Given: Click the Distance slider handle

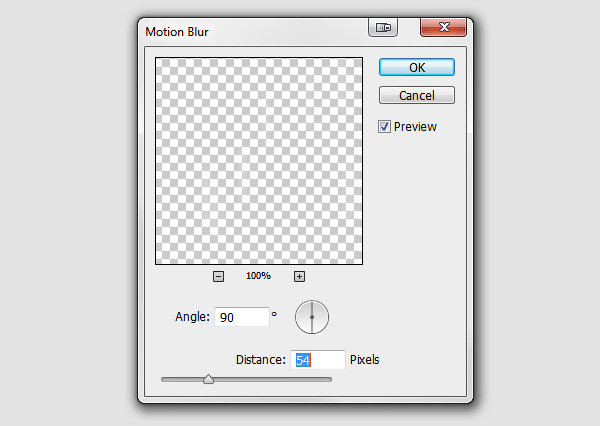Looking at the screenshot, I should pyautogui.click(x=208, y=379).
